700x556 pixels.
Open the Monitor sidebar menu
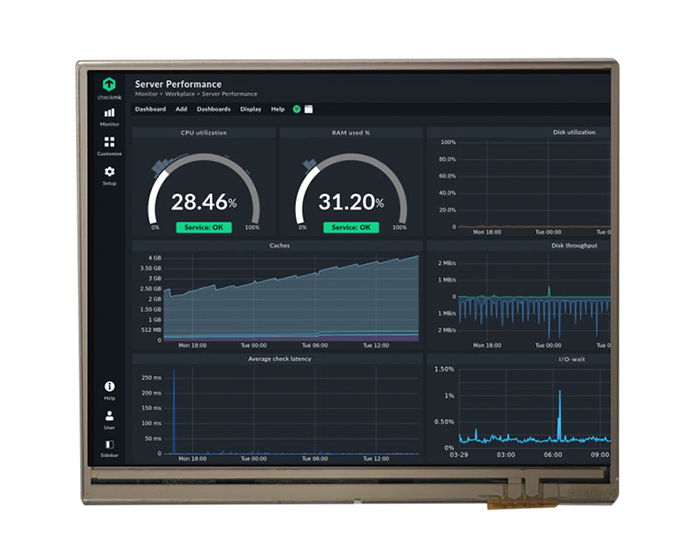pos(109,114)
